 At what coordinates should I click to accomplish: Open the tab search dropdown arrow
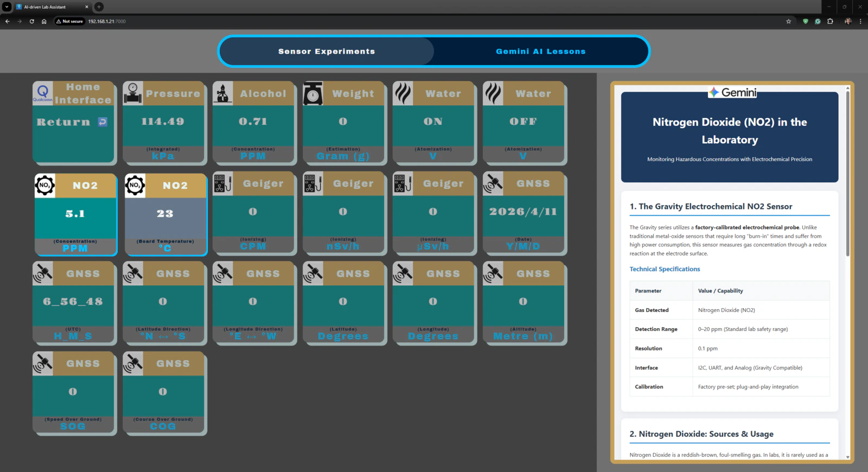click(x=7, y=7)
